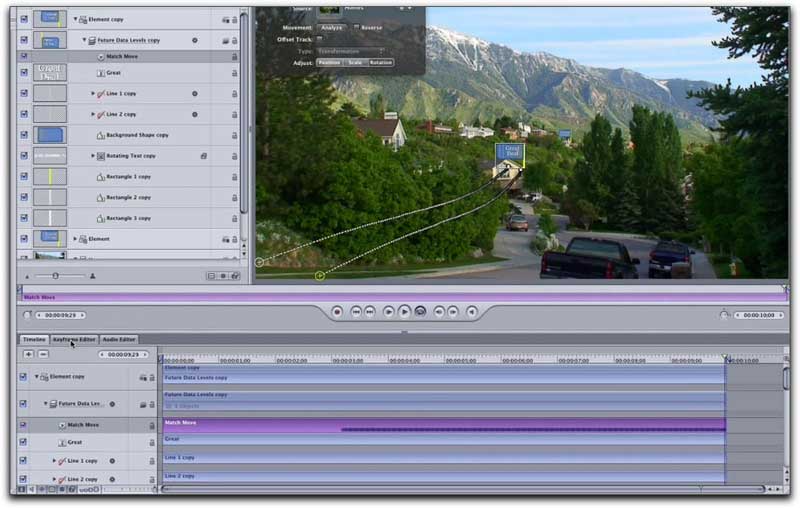Expand the Line 1 copy layer in Layers list
The width and height of the screenshot is (800, 508).
point(93,94)
